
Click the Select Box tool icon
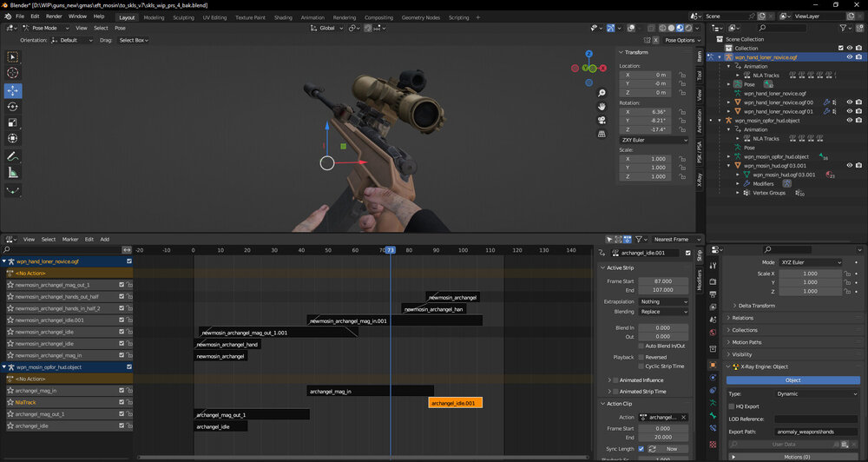coord(13,57)
